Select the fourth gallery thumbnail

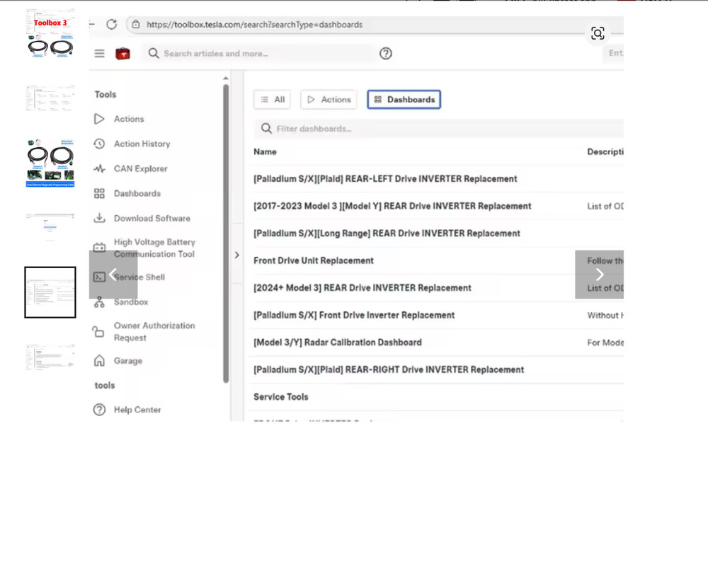click(x=50, y=227)
